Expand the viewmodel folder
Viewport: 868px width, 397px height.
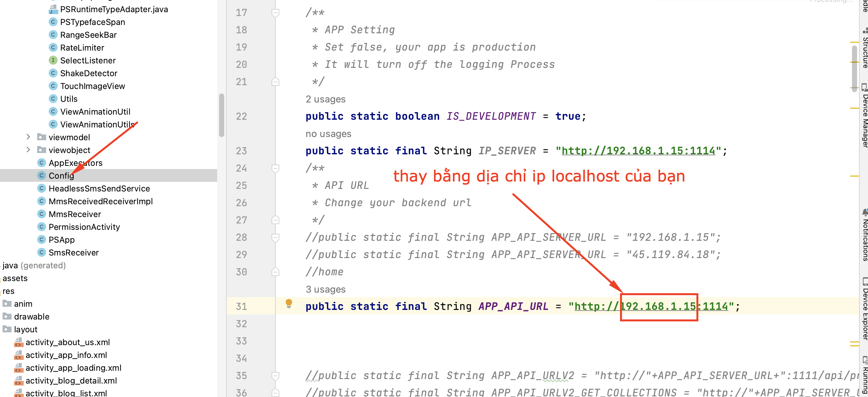(28, 137)
